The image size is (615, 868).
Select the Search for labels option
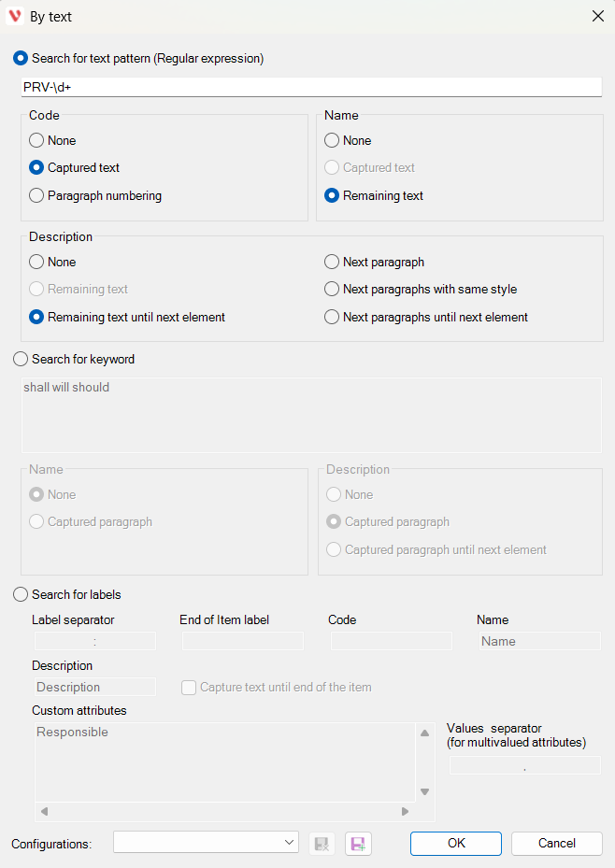(x=21, y=594)
